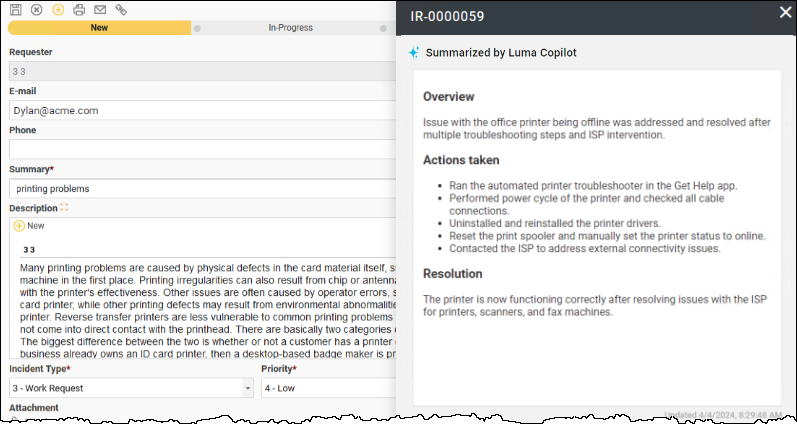Select the New status stage

click(99, 28)
